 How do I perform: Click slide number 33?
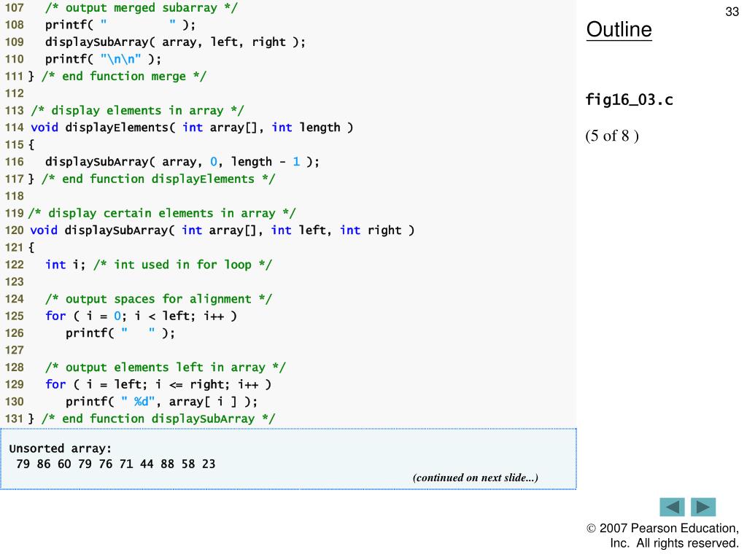[732, 12]
